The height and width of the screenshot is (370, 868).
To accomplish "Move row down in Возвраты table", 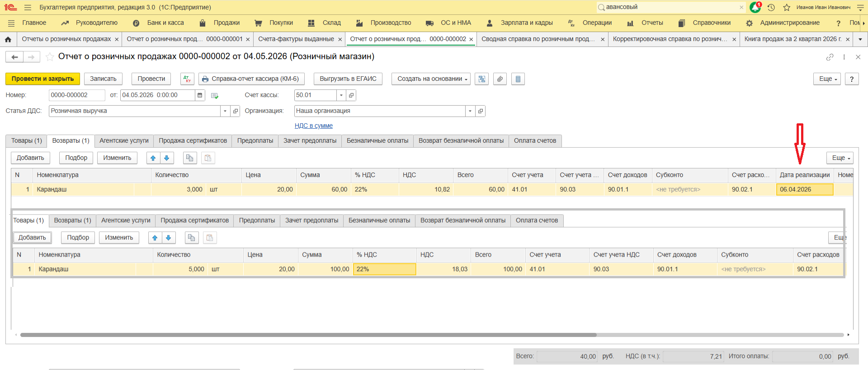I will (x=167, y=158).
